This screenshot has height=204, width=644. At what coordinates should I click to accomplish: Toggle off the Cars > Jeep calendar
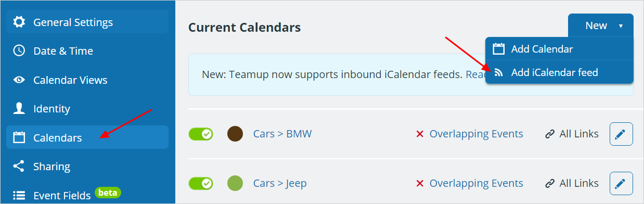click(201, 183)
